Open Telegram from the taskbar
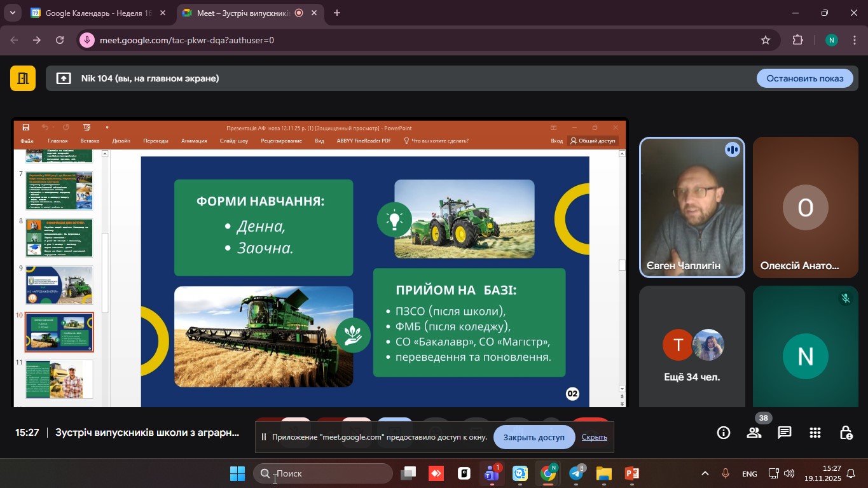868x488 pixels. click(576, 473)
